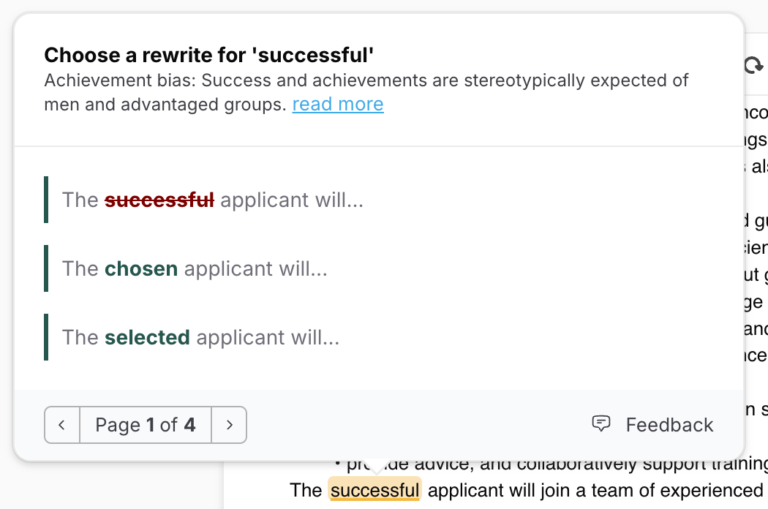Click the 'Page 1 of 4' indicator
Screen dimensions: 768x509
pyautogui.click(x=145, y=425)
